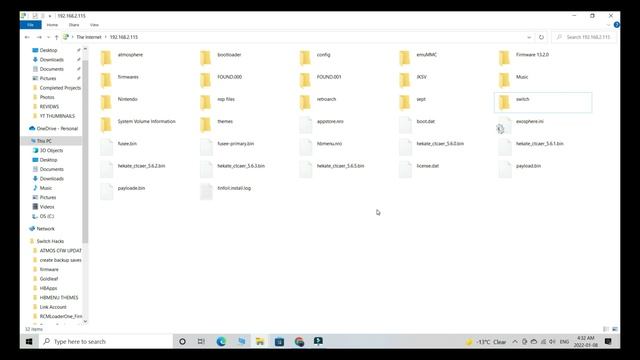640x360 pixels.
Task: Open the Firmware 13.2.0 folder
Action: (x=532, y=55)
